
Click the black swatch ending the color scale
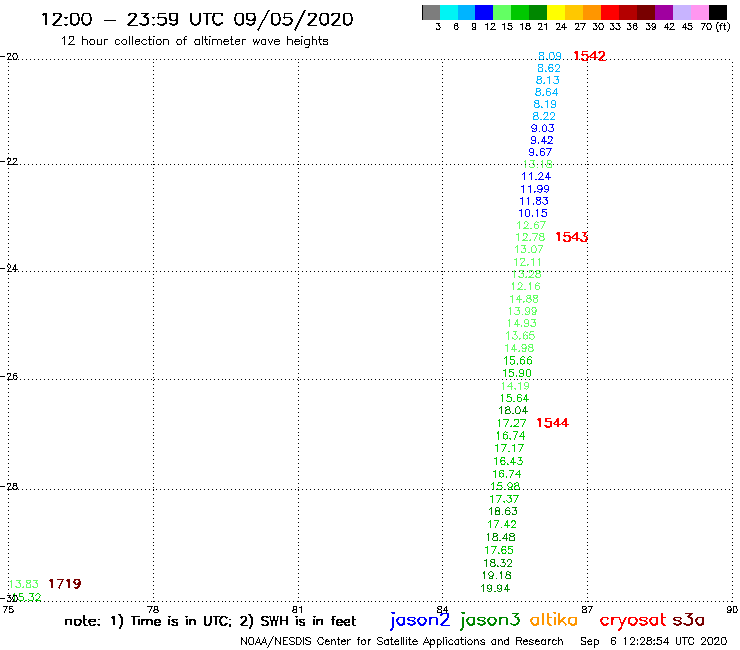[x=717, y=12]
